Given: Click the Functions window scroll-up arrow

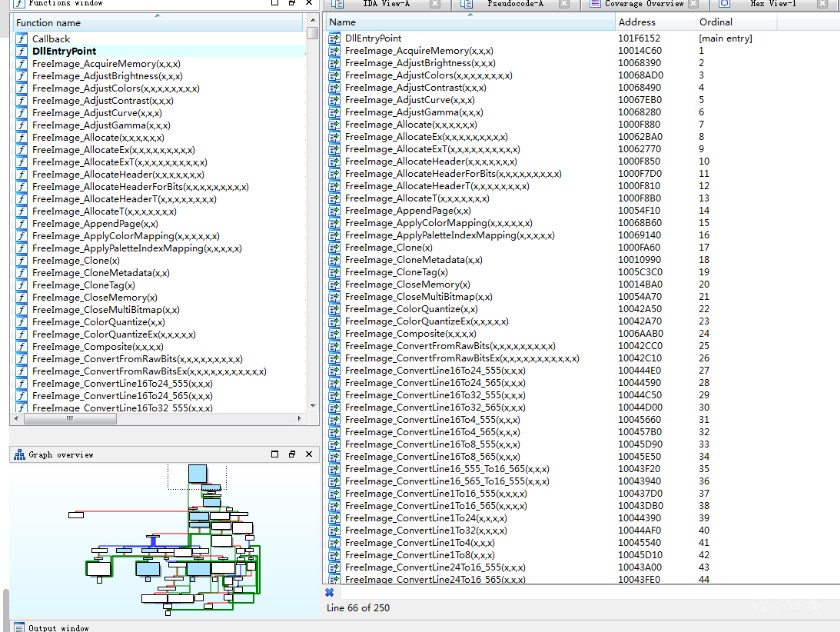Looking at the screenshot, I should pos(313,21).
